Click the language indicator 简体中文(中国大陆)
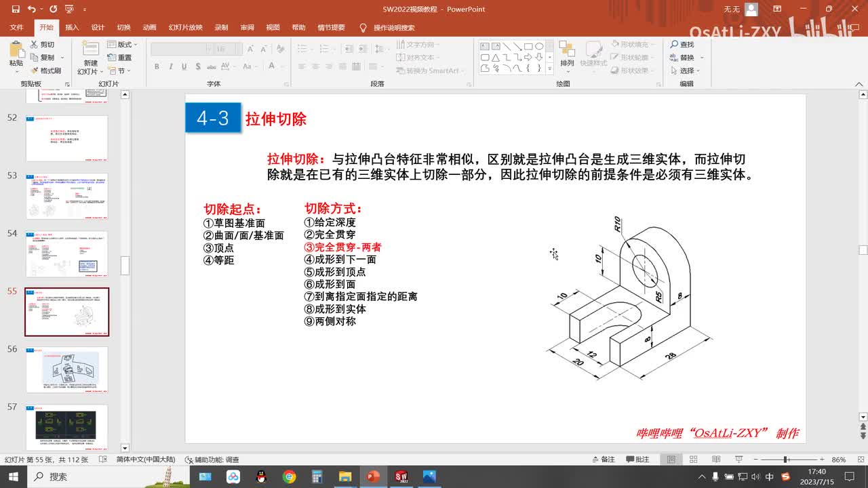The image size is (868, 488). click(146, 460)
